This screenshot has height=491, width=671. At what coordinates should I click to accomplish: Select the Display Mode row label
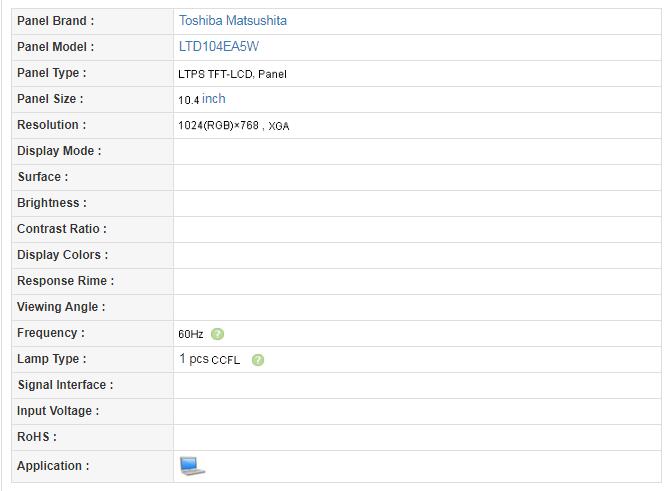tap(59, 151)
